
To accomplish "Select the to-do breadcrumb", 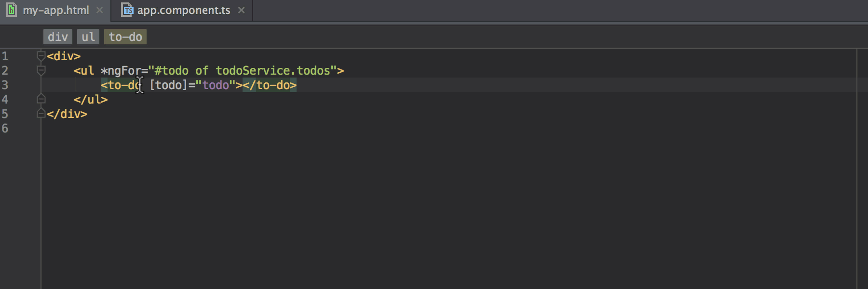I will [x=125, y=37].
